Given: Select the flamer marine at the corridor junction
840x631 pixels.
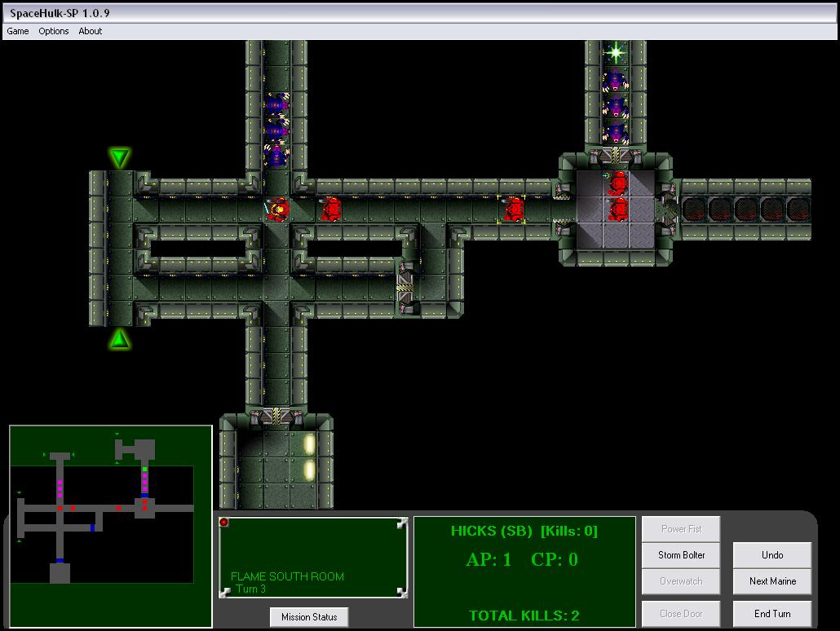Looking at the screenshot, I should (x=277, y=210).
